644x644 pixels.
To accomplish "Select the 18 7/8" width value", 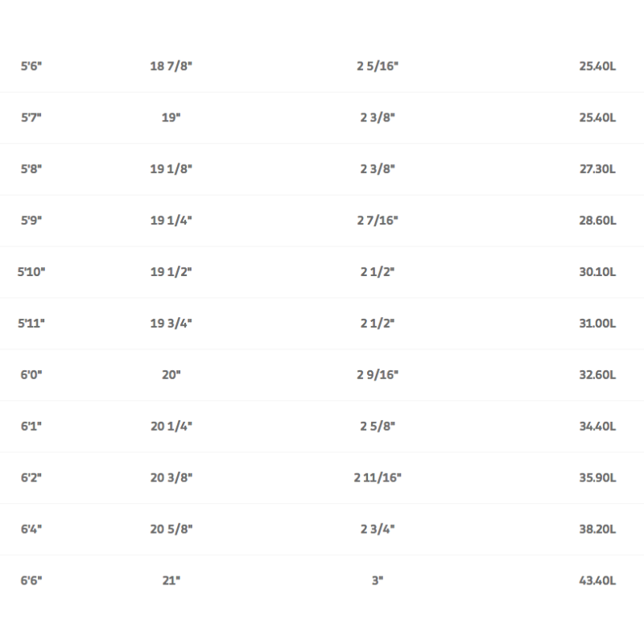I will (x=171, y=66).
